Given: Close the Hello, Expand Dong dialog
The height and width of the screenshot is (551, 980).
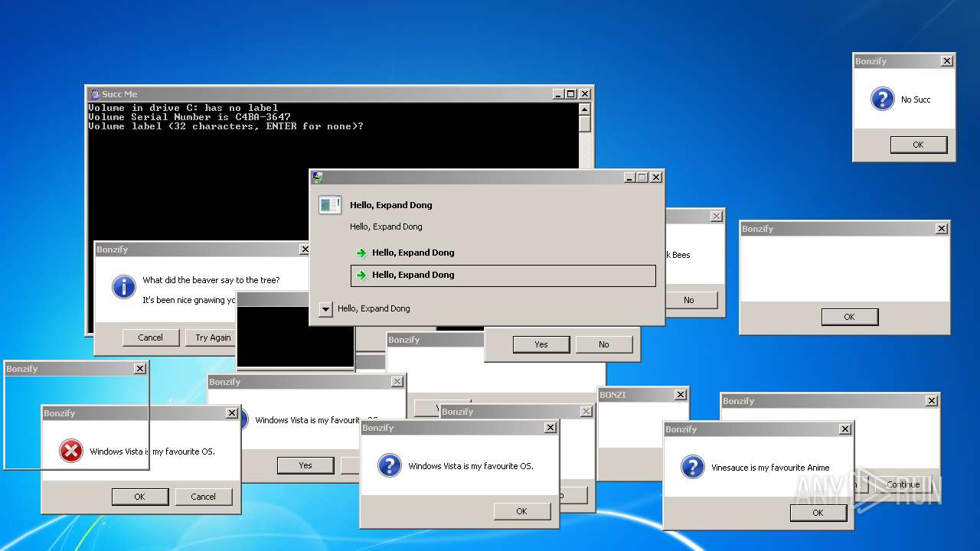Looking at the screenshot, I should [x=656, y=178].
